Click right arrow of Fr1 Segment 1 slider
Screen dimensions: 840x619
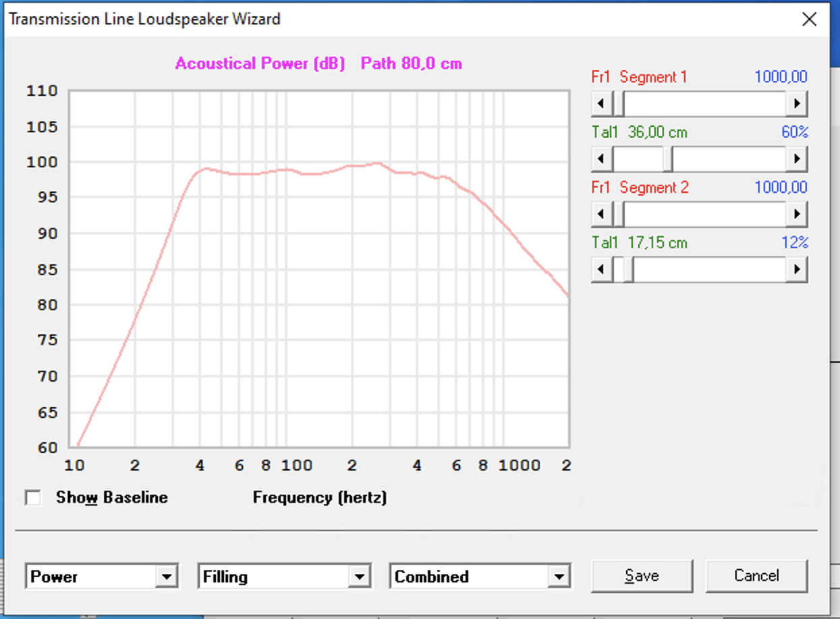(797, 105)
